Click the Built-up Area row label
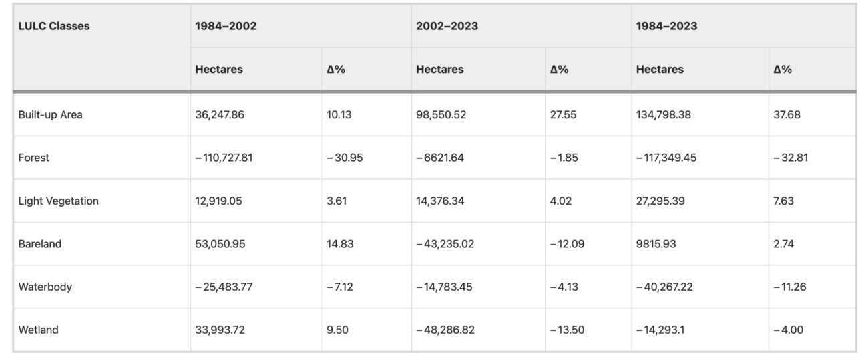Screen dimensions: 868x359 point(51,114)
